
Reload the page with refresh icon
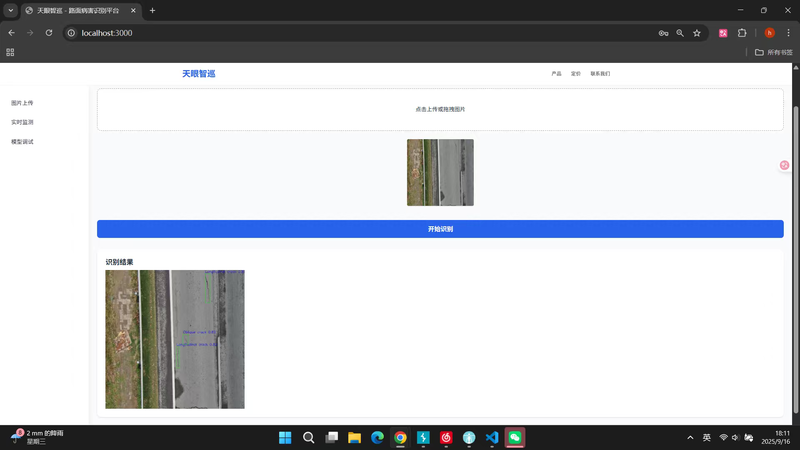pos(49,33)
